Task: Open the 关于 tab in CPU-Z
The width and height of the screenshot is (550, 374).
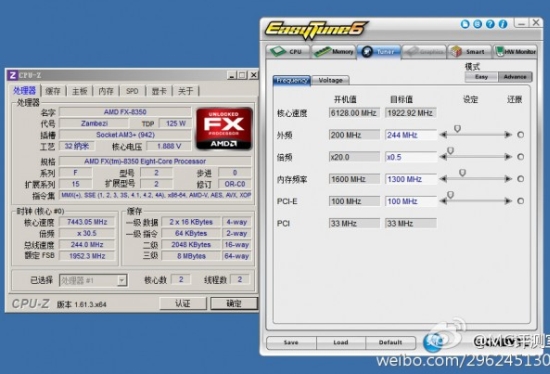Action: click(186, 91)
